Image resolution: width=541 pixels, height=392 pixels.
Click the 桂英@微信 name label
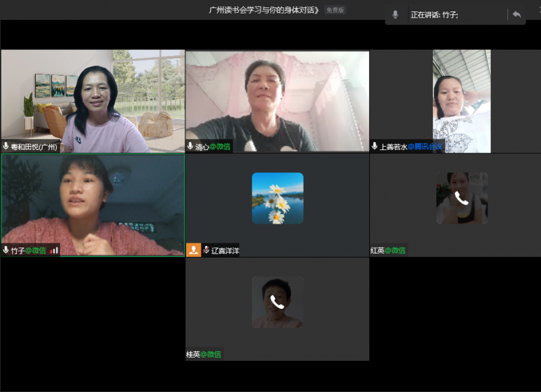pos(204,354)
